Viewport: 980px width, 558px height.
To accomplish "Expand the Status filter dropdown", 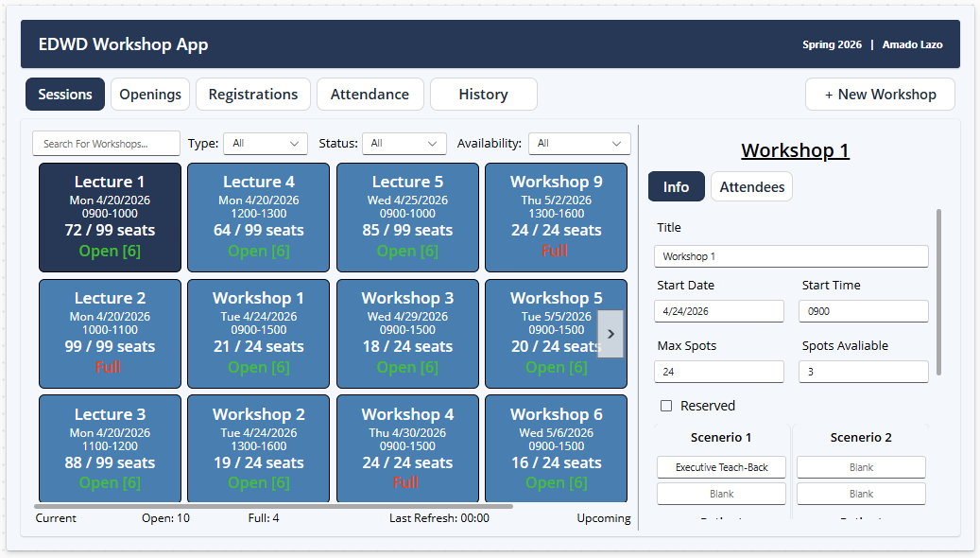I will pos(404,143).
